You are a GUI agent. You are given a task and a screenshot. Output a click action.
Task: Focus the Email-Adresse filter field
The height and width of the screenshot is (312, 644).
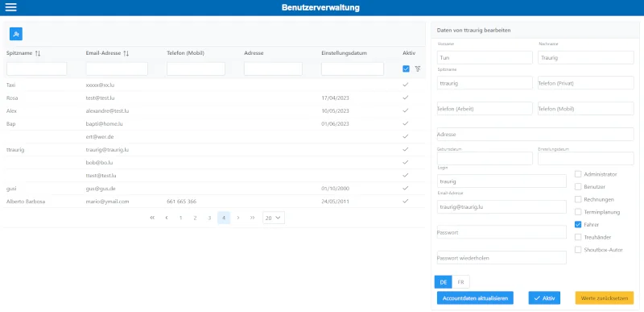(x=117, y=69)
